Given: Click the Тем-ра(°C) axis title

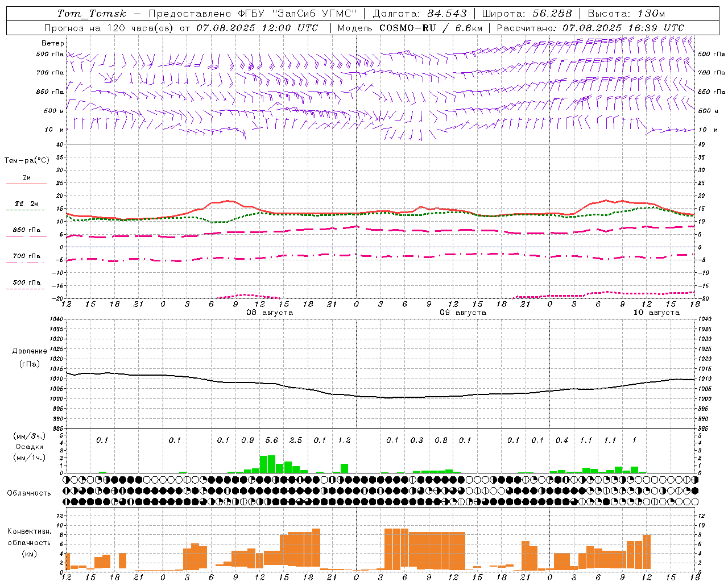Looking at the screenshot, I should tap(27, 161).
